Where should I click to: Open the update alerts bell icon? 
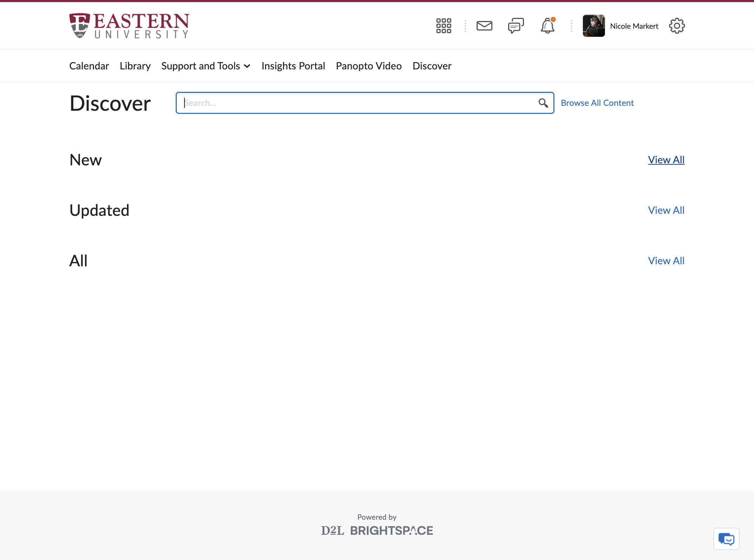point(547,26)
